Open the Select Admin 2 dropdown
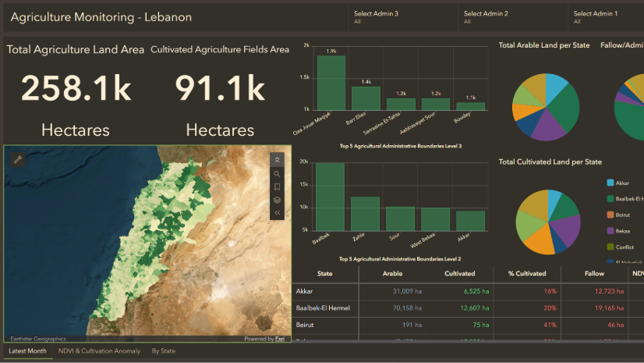Image resolution: width=644 pixels, height=363 pixels. [513, 17]
